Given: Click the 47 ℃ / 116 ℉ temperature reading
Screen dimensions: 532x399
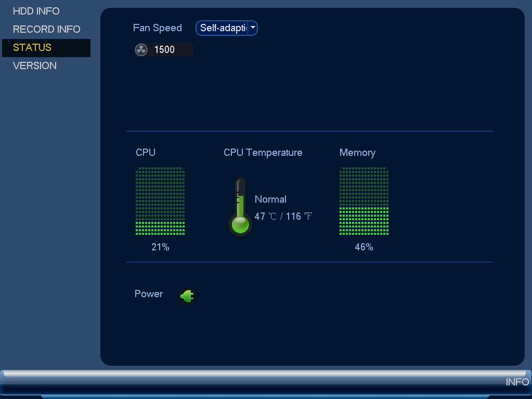Looking at the screenshot, I should pyautogui.click(x=283, y=216).
